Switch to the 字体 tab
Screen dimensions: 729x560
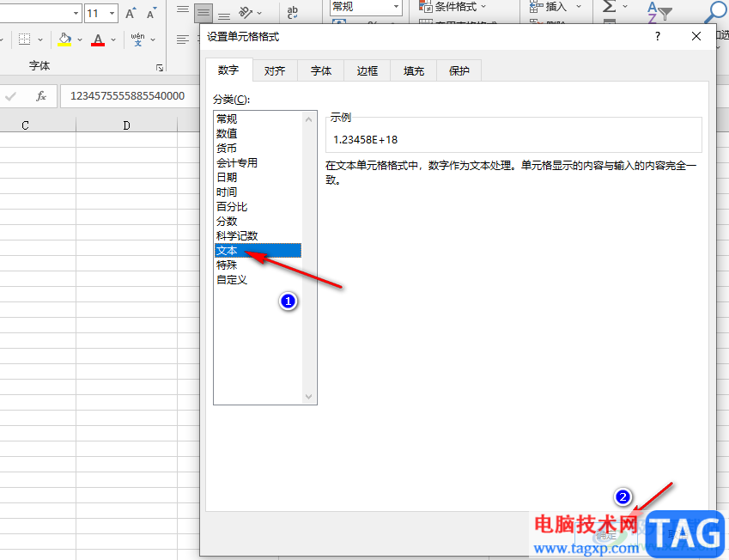pyautogui.click(x=321, y=70)
